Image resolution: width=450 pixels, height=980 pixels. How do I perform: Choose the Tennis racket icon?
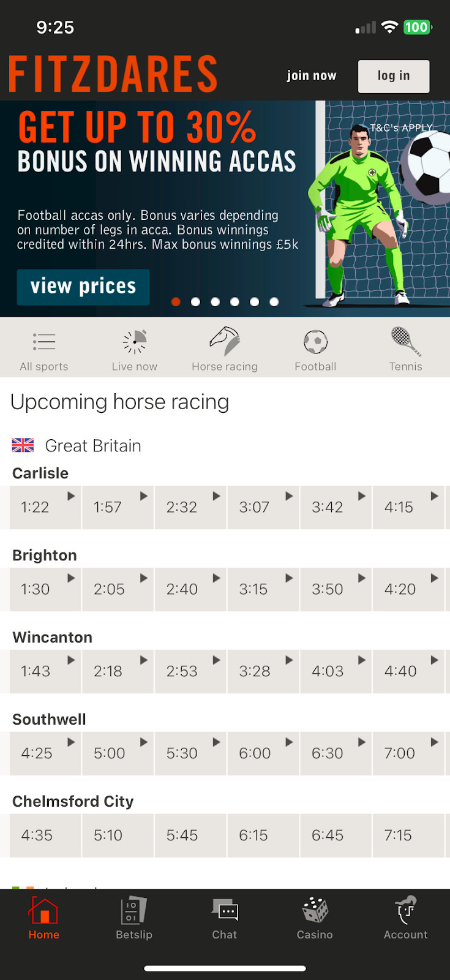pos(405,341)
